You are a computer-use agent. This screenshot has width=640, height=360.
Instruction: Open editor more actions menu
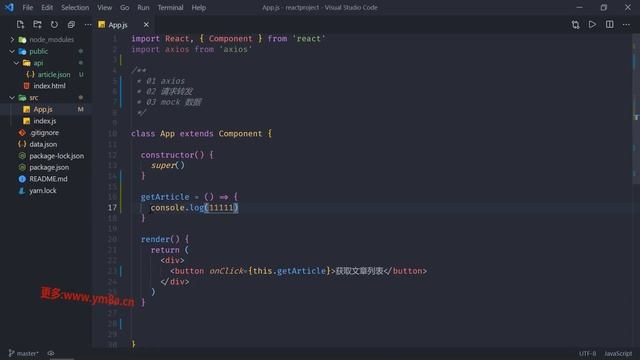(x=626, y=24)
